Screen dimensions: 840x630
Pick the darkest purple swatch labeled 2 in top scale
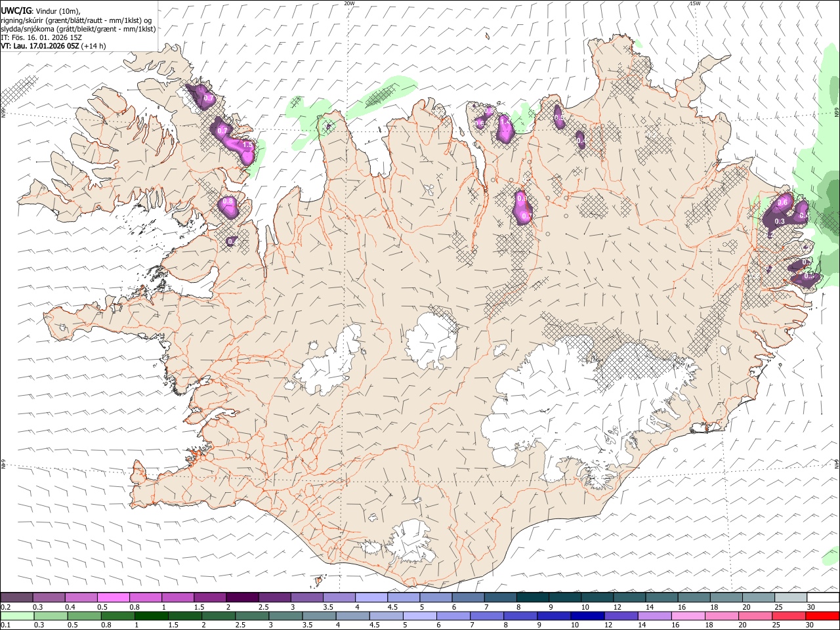[242, 597]
